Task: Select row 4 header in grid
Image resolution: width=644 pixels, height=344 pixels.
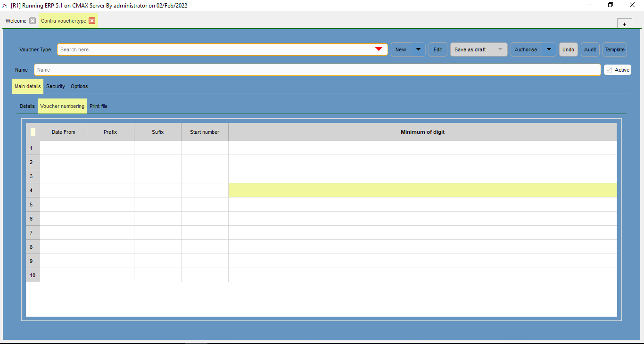Action: [x=33, y=190]
